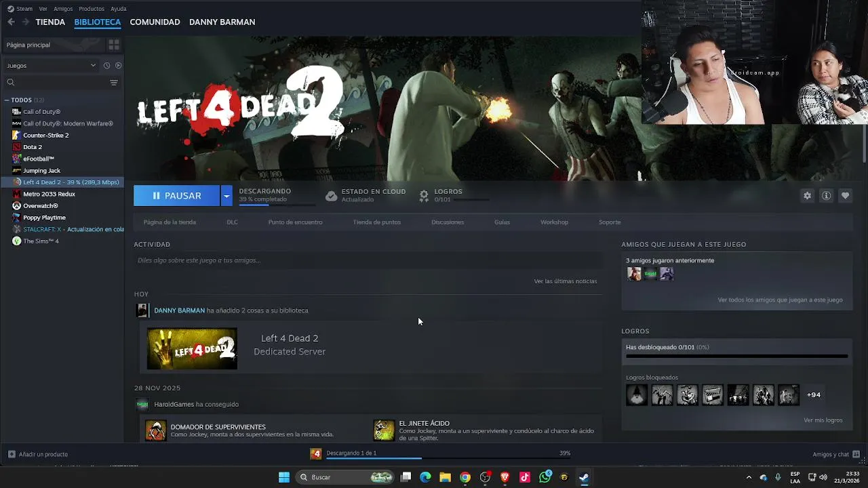Open DANNY BARMAN profile tab
Screen dimensions: 868x488
pos(222,22)
